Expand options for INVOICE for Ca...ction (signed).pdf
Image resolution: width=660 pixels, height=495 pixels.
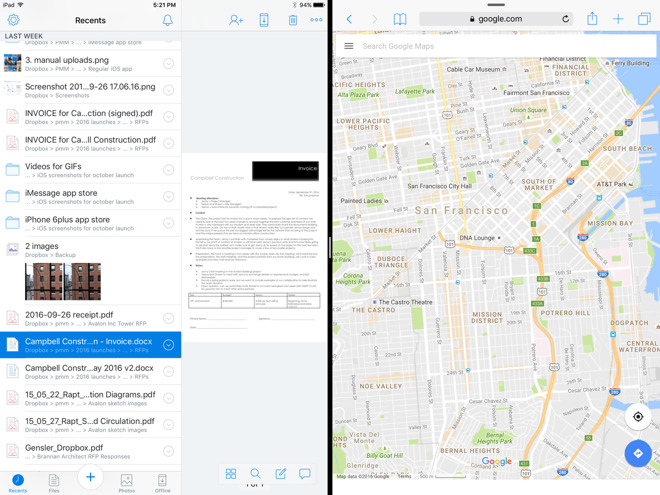[168, 117]
